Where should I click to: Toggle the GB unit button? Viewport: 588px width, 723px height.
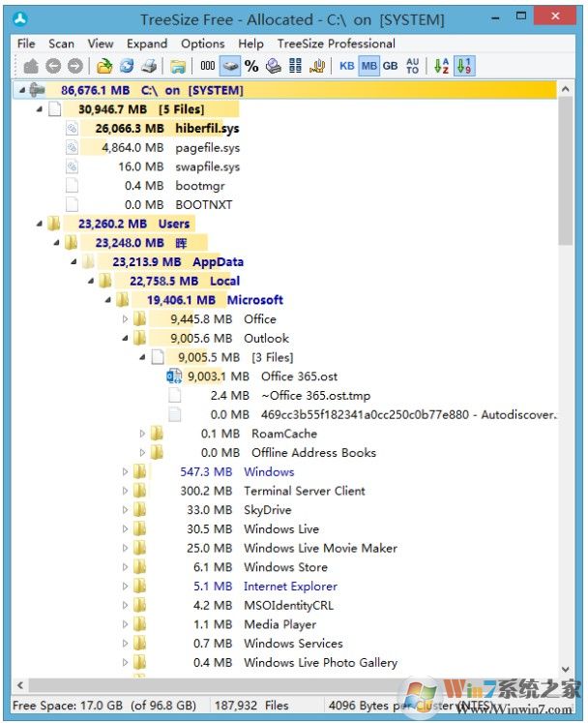pyautogui.click(x=390, y=66)
